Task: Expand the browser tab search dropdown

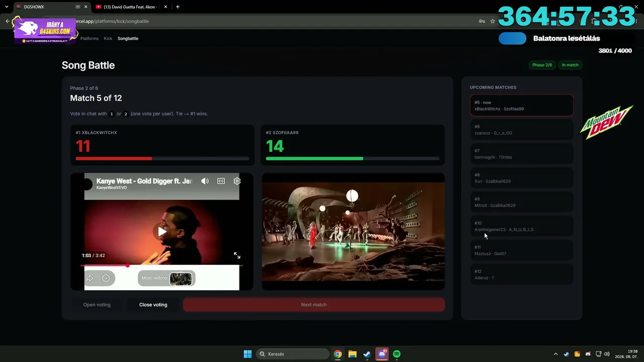Action: pyautogui.click(x=7, y=7)
